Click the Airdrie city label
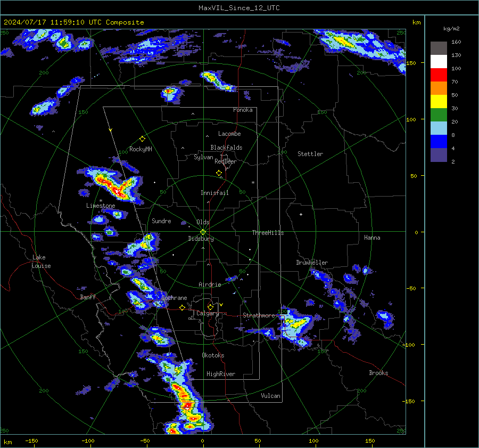 pos(210,284)
